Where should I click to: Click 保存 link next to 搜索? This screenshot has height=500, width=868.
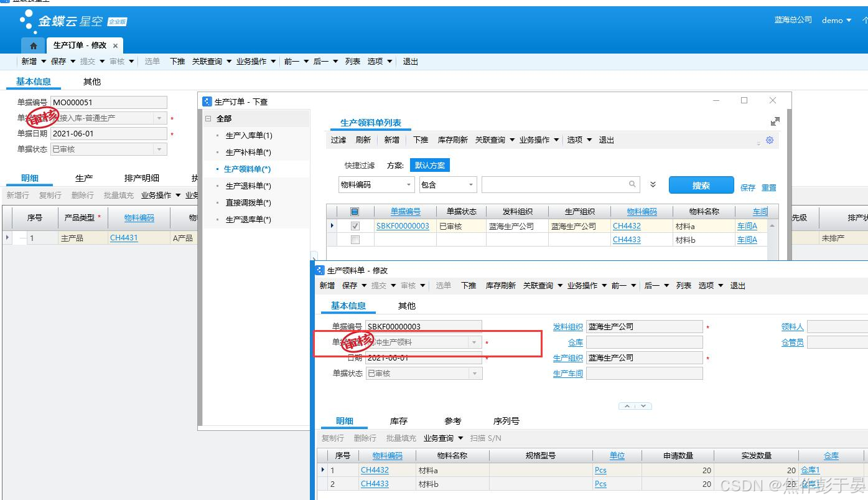coord(748,187)
